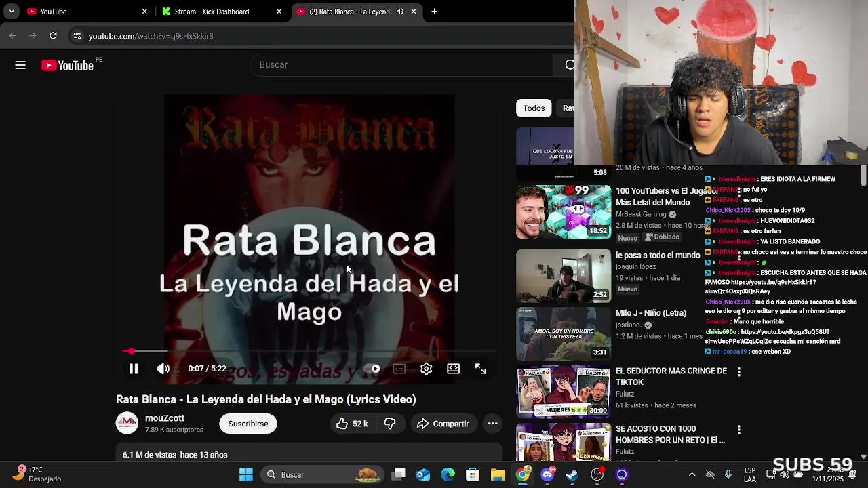
Task: Click the taskbar Buscar search box
Action: [323, 474]
